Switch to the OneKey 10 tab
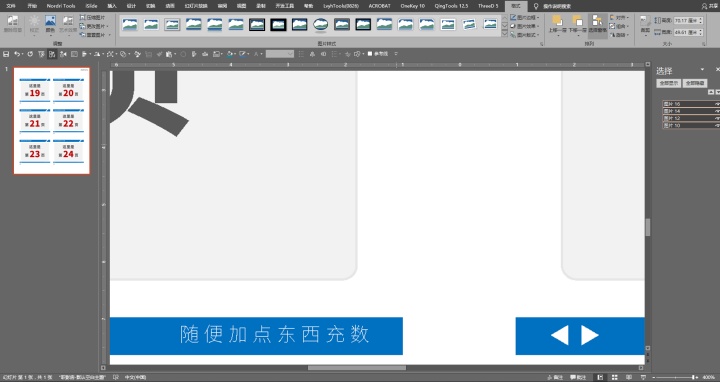The image size is (720, 382). (412, 6)
